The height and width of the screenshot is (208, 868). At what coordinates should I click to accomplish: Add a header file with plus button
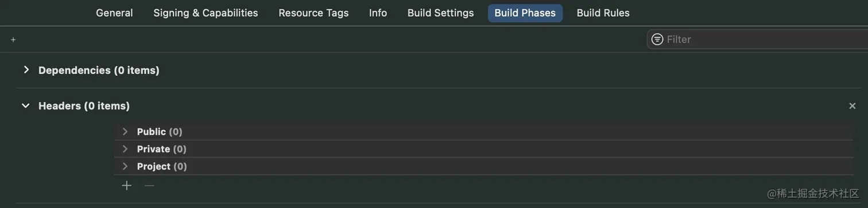127,186
